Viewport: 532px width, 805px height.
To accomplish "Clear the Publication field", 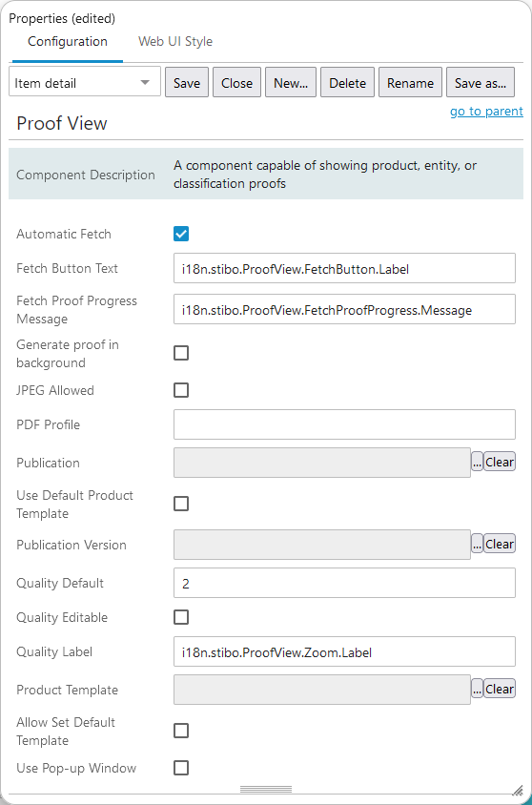I will click(500, 462).
